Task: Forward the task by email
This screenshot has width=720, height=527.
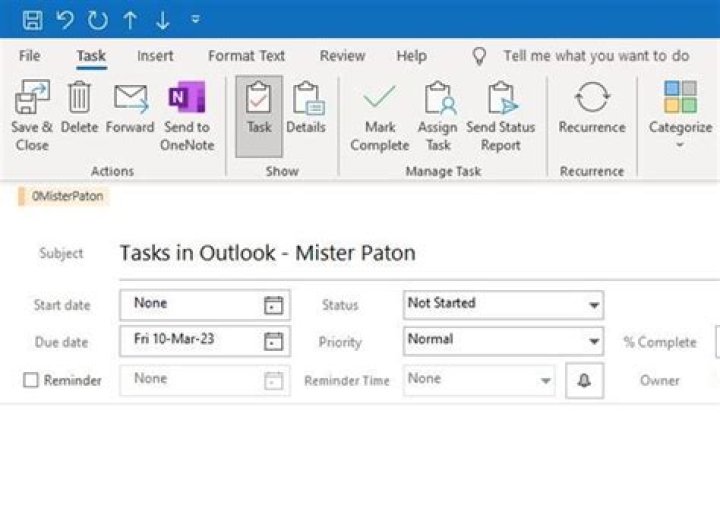Action: pyautogui.click(x=130, y=107)
